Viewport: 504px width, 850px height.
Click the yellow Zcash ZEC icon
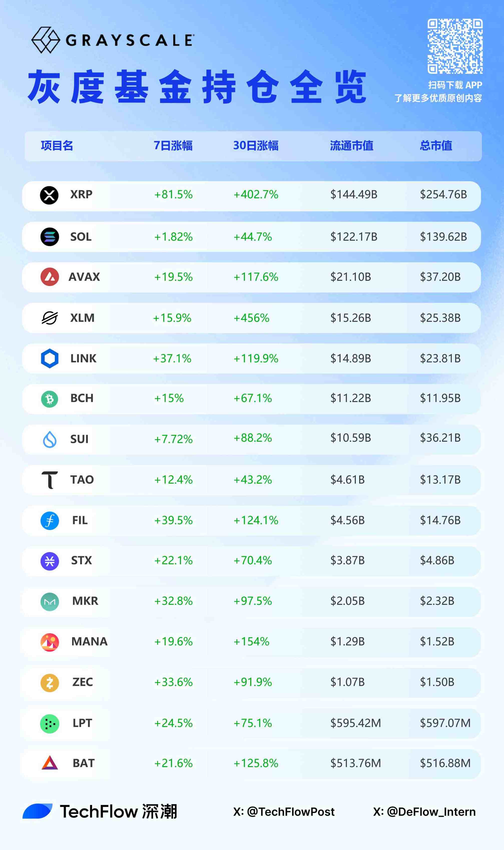tap(50, 683)
